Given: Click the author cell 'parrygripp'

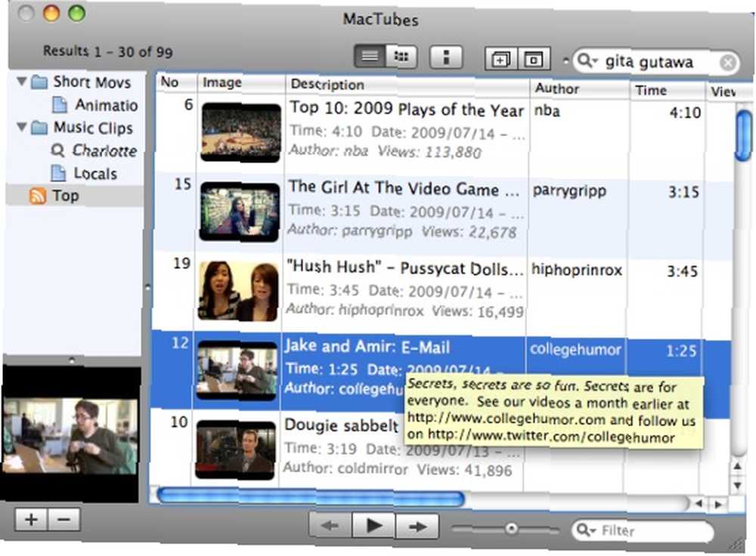Looking at the screenshot, I should coord(569,191).
